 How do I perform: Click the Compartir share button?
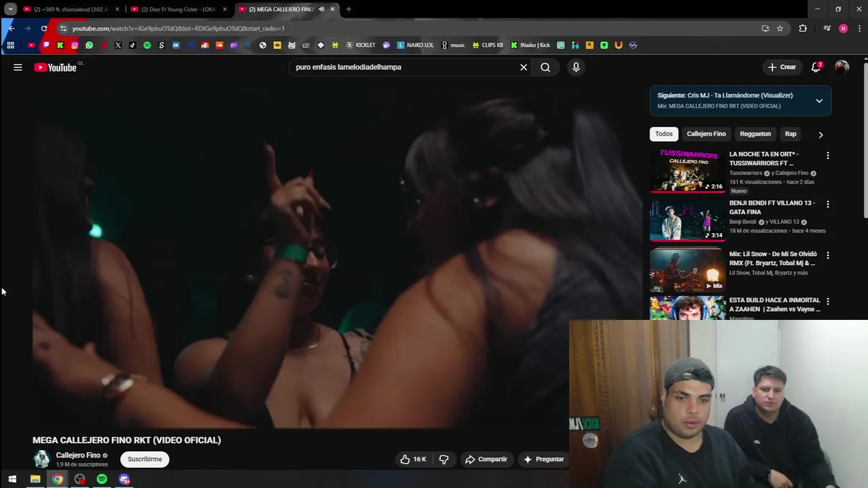(x=486, y=459)
